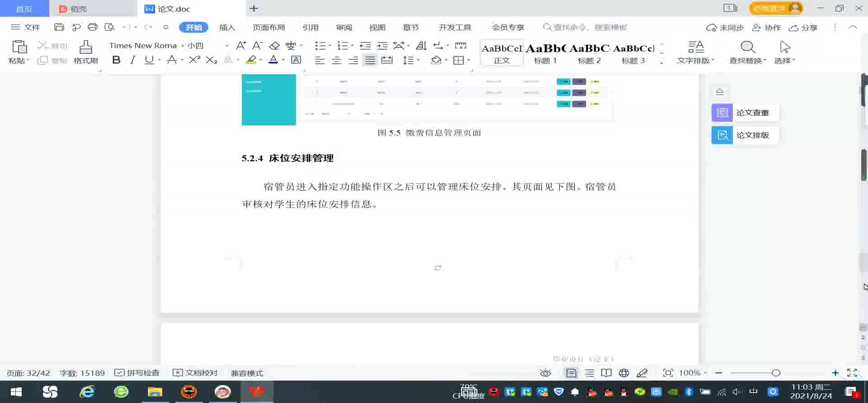Screen dimensions: 868x403
Task: Click the Decrease Indent icon
Action: (x=365, y=46)
